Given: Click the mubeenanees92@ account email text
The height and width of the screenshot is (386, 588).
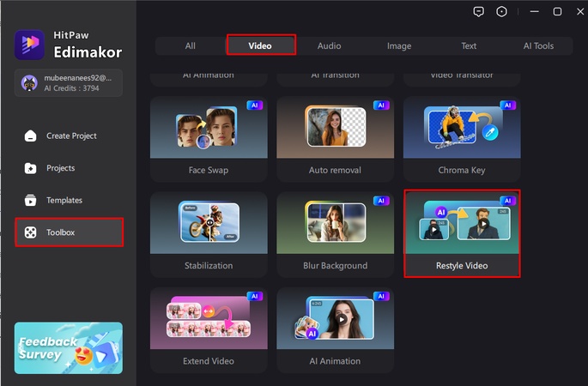Looking at the screenshot, I should pos(77,78).
